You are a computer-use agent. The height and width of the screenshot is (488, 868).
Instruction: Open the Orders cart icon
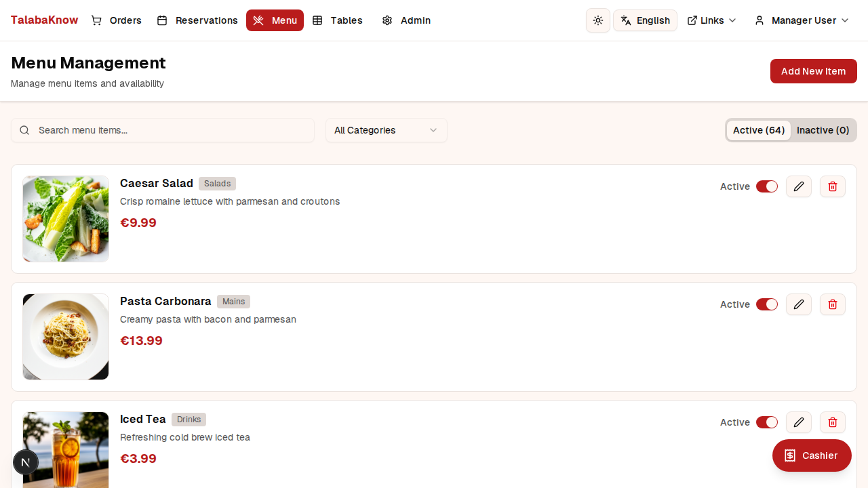tap(96, 20)
